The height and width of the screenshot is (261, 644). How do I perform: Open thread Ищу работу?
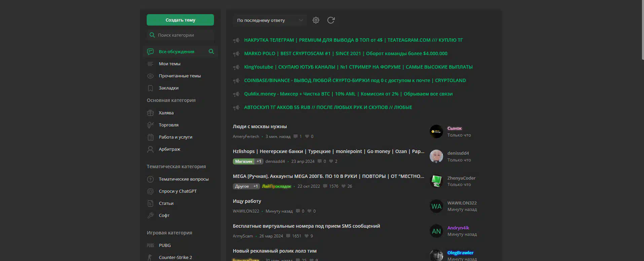coord(247,201)
